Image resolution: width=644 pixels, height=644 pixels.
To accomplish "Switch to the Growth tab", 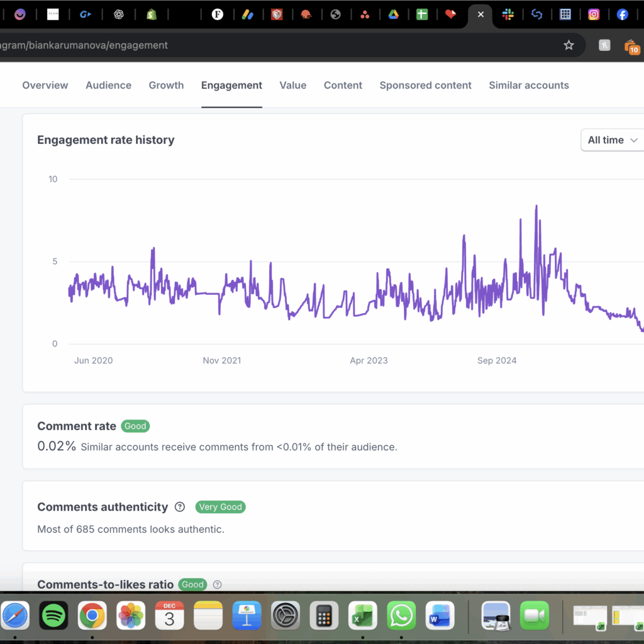I will pyautogui.click(x=166, y=86).
